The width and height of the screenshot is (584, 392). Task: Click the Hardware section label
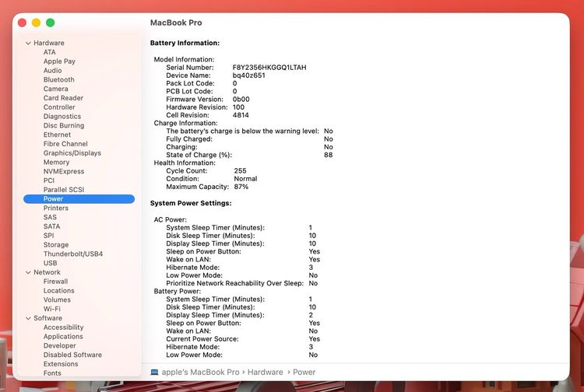(49, 43)
